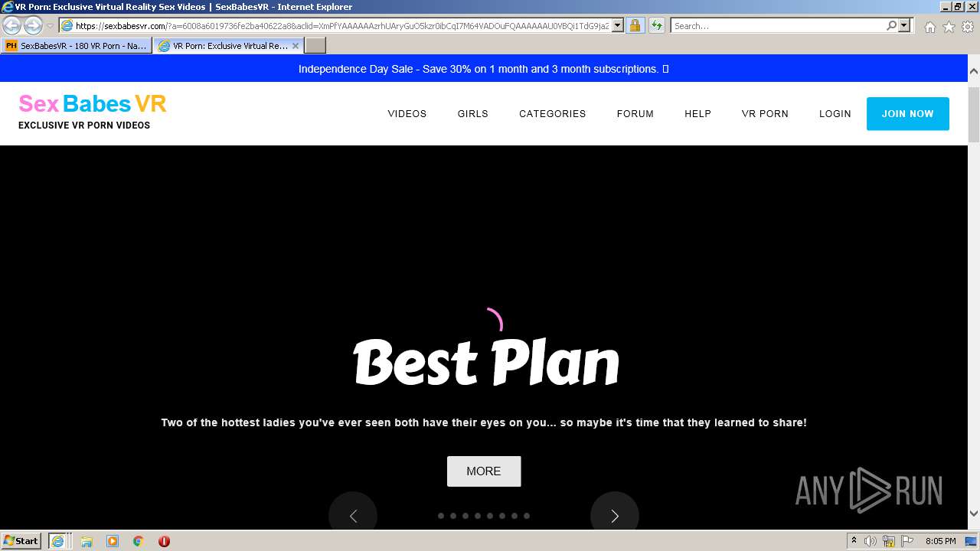Open the LOGIN link
This screenshot has height=551, width=980.
point(835,113)
